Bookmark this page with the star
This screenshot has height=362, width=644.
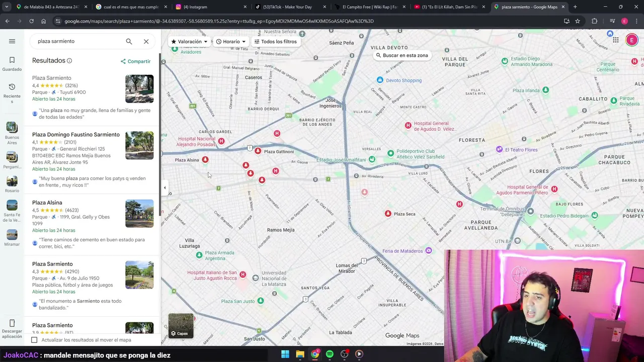point(578,21)
